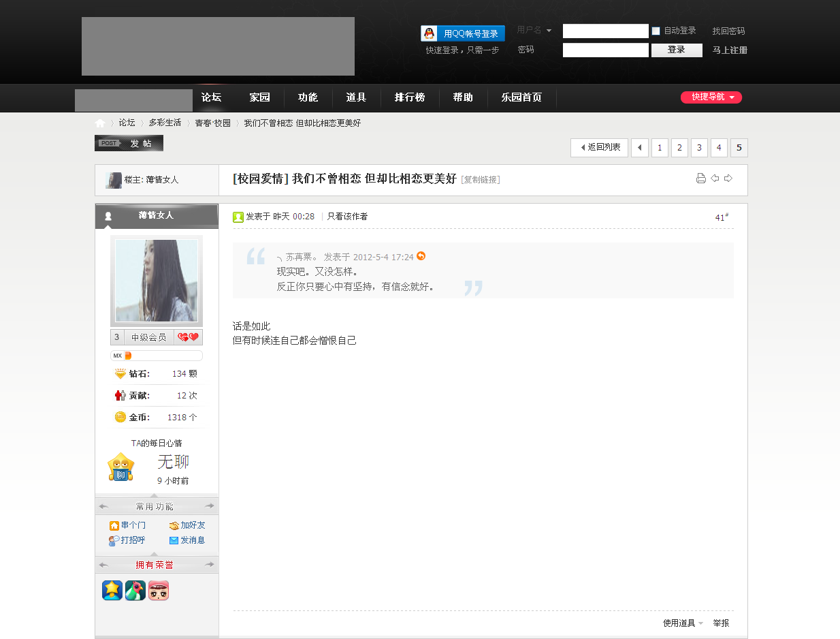Go to 青春·校园 in breadcrumb
The width and height of the screenshot is (840, 639).
pos(212,123)
